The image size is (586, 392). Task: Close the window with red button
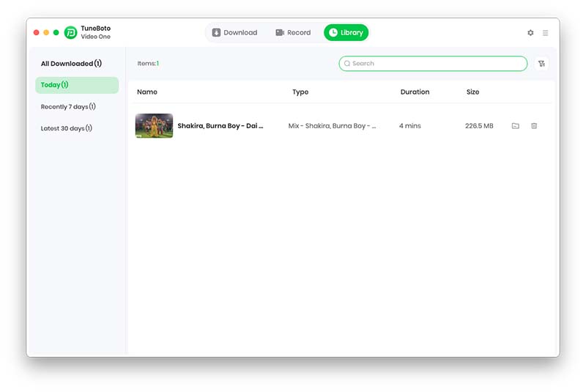pyautogui.click(x=36, y=32)
